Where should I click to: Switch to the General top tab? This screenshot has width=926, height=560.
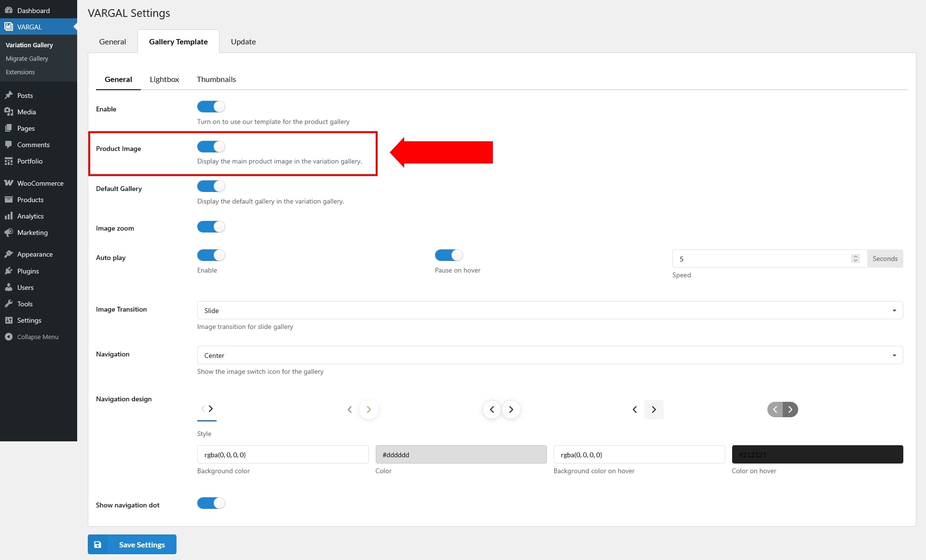112,41
